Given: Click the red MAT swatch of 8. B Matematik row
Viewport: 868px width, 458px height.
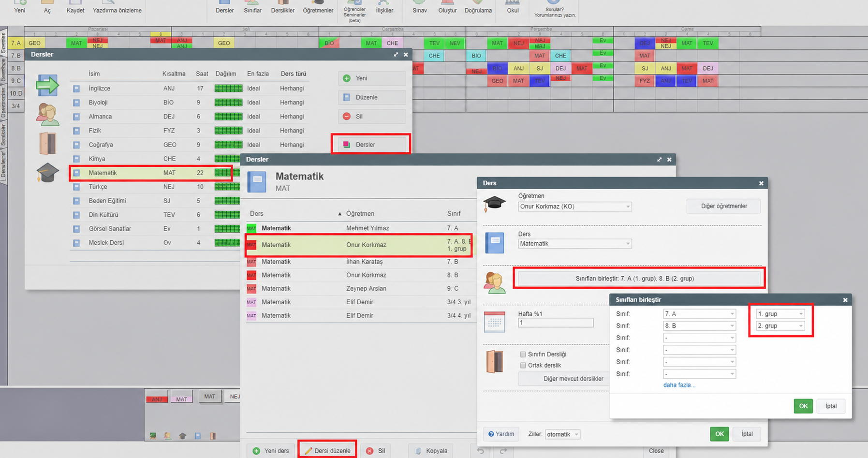Looking at the screenshot, I should [x=251, y=275].
